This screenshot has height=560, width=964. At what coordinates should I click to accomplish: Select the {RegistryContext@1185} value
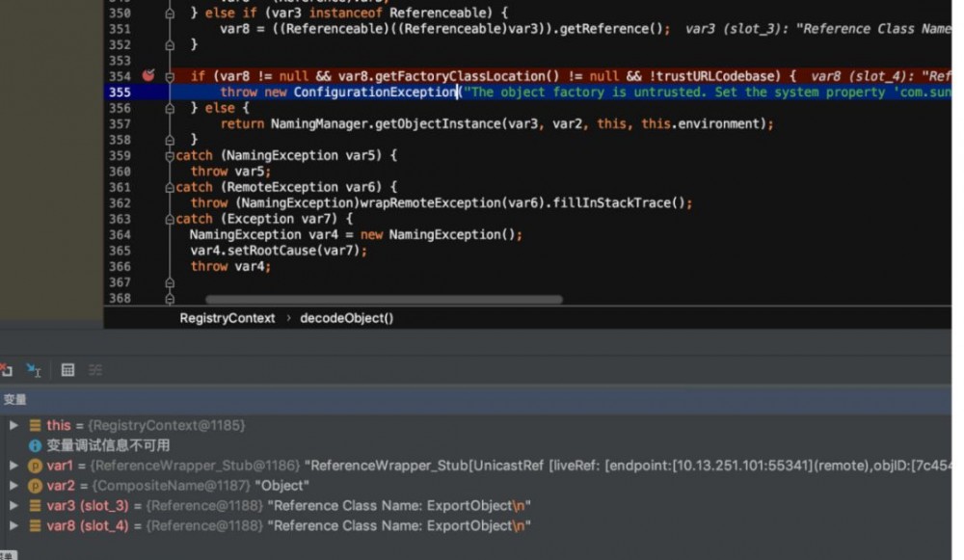[x=167, y=425]
